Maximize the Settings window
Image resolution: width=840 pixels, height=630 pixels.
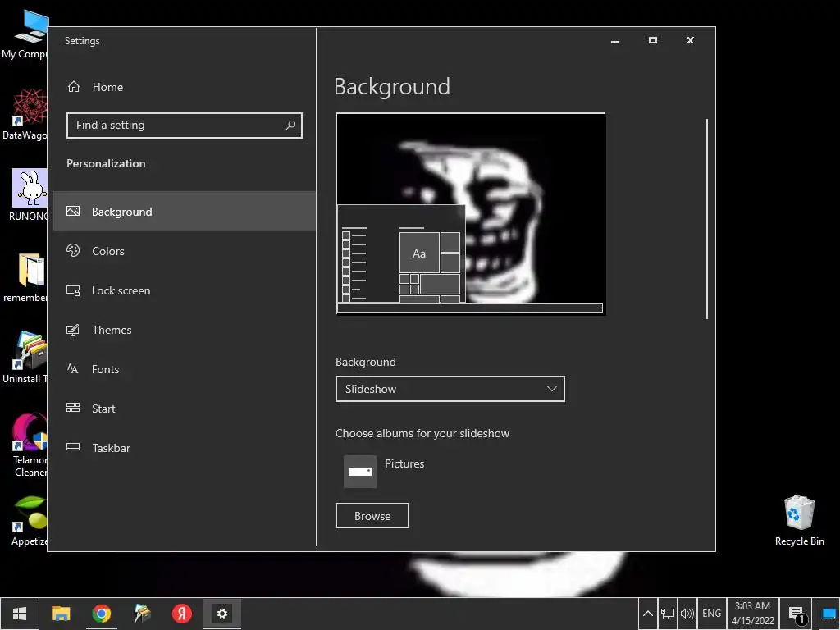[652, 41]
